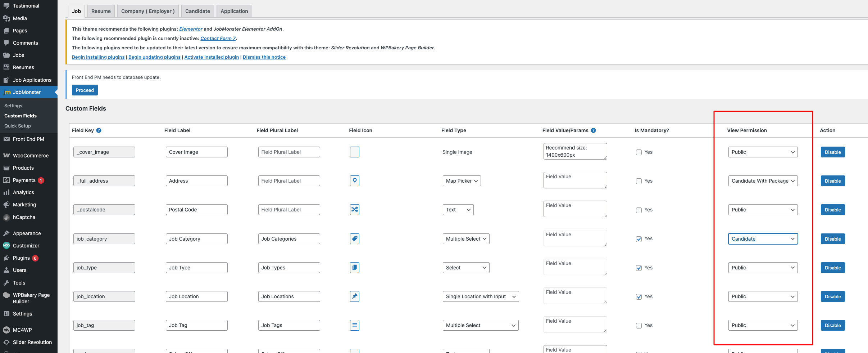Click Field Value textarea for job_type
This screenshot has height=353, width=868.
click(575, 267)
